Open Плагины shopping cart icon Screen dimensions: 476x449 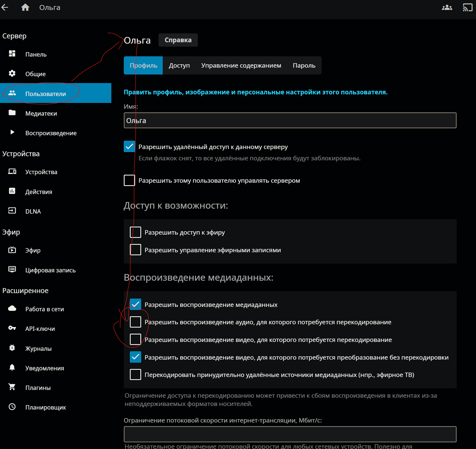pyautogui.click(x=12, y=387)
